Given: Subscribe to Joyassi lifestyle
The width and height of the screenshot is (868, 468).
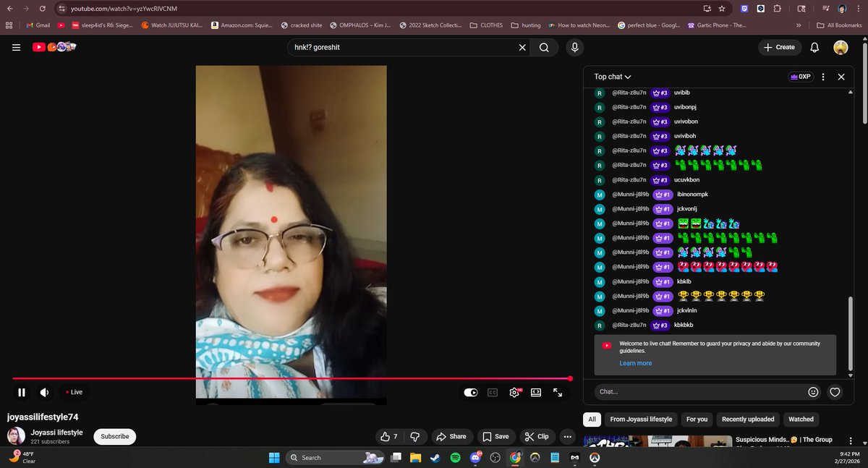Looking at the screenshot, I should [115, 436].
